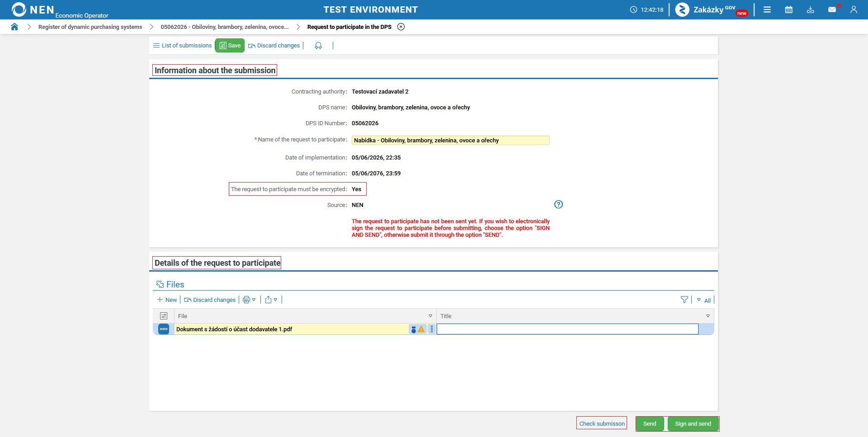Click date of implementation value 05/06/2026, 22:35
Viewport: 868px width, 437px height.
point(376,157)
